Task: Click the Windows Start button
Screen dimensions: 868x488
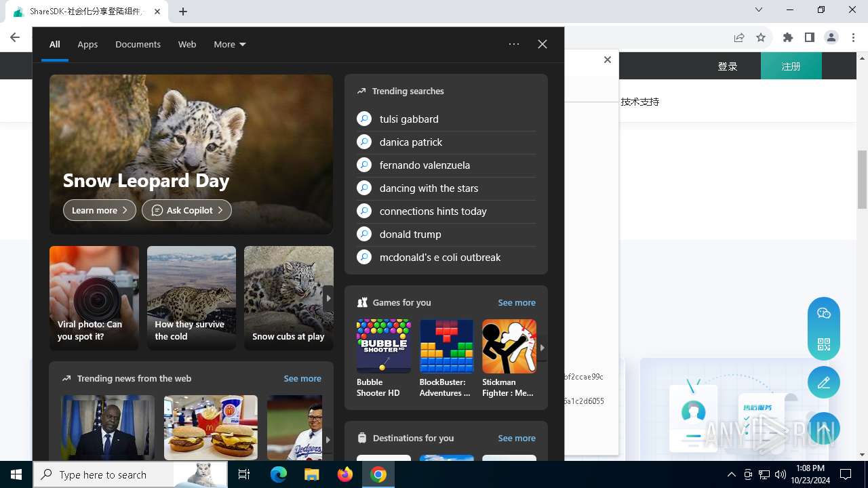Action: [x=16, y=474]
